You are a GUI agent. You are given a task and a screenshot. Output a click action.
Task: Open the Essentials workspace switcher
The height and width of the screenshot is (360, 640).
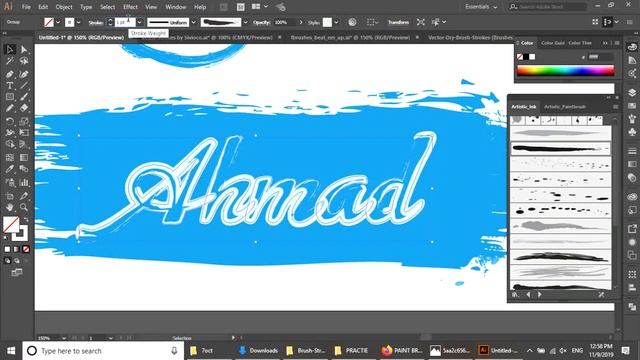pos(481,7)
